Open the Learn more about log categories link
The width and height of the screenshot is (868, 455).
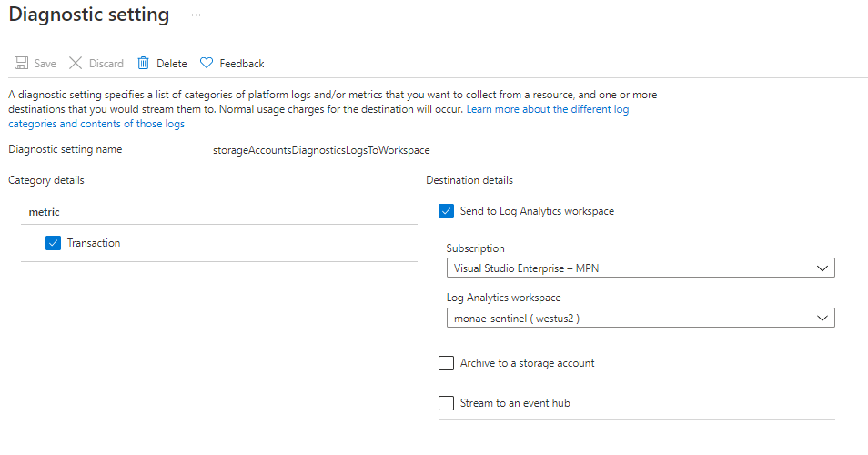(x=547, y=109)
